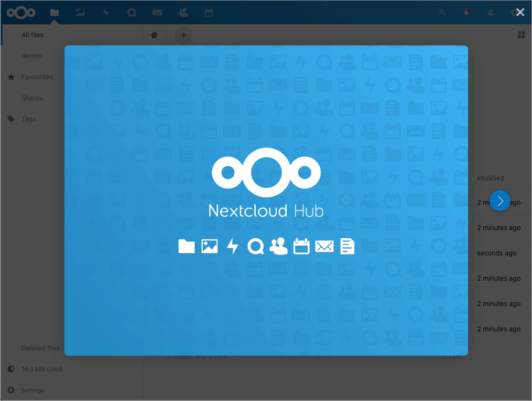
Task: Click the Tags tag icon
Action: (11, 119)
